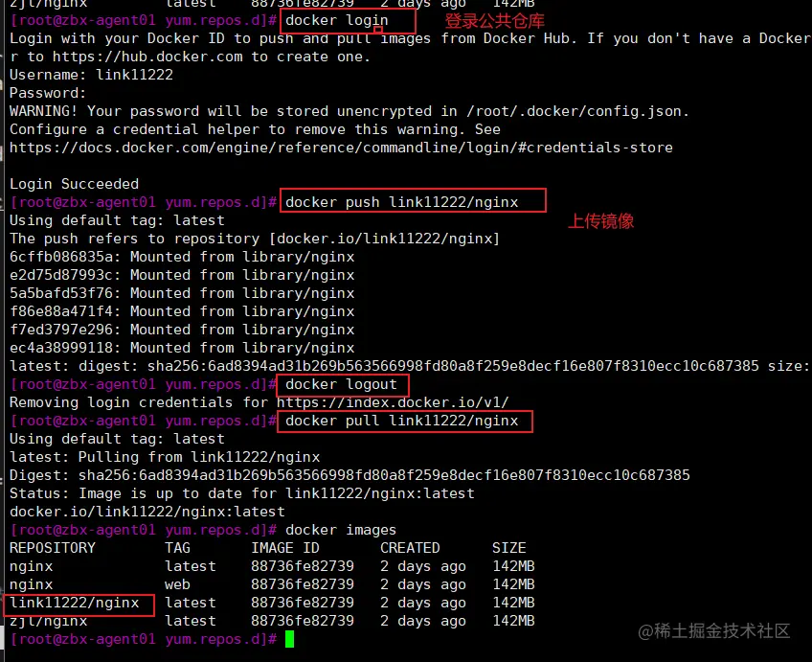
Task: Click the IMAGE ID column header
Action: [x=285, y=548]
